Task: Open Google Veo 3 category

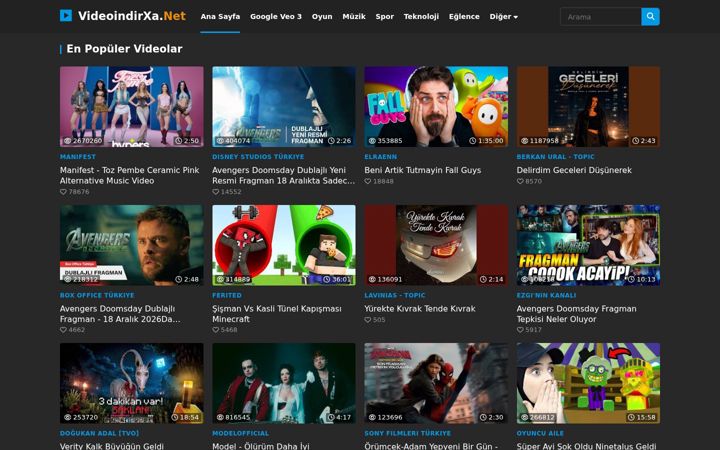Action: click(x=276, y=17)
